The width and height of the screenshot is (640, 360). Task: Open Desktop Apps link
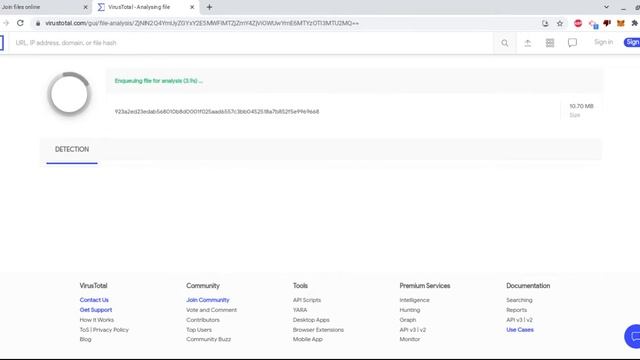pyautogui.click(x=311, y=320)
